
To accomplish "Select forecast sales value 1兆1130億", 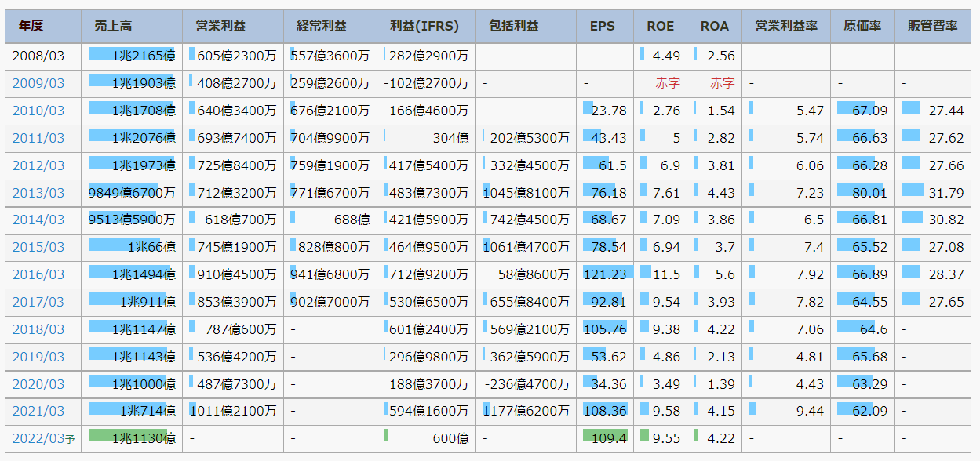I will click(x=144, y=438).
